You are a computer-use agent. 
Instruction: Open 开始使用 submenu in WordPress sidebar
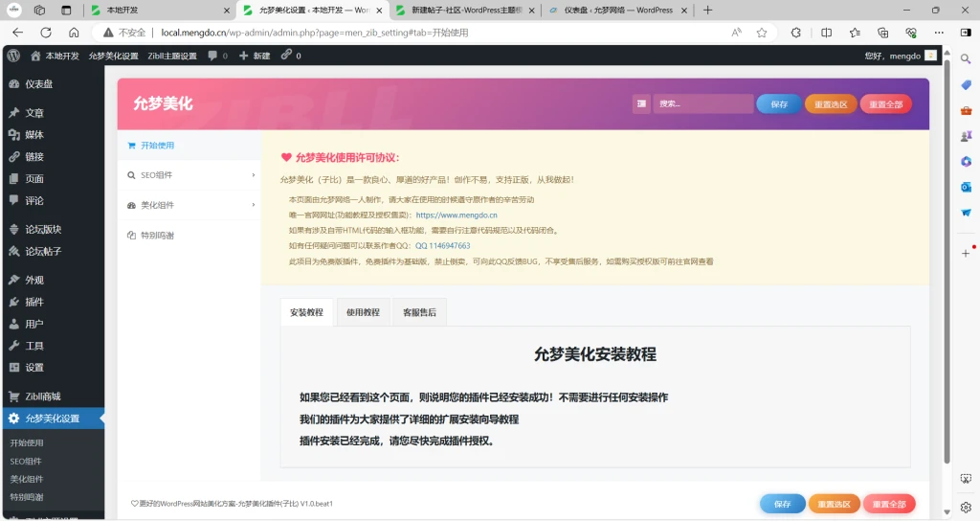[26, 442]
